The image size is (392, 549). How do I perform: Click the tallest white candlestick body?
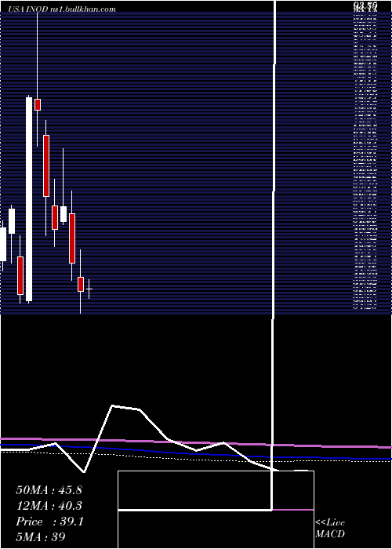[29, 199]
